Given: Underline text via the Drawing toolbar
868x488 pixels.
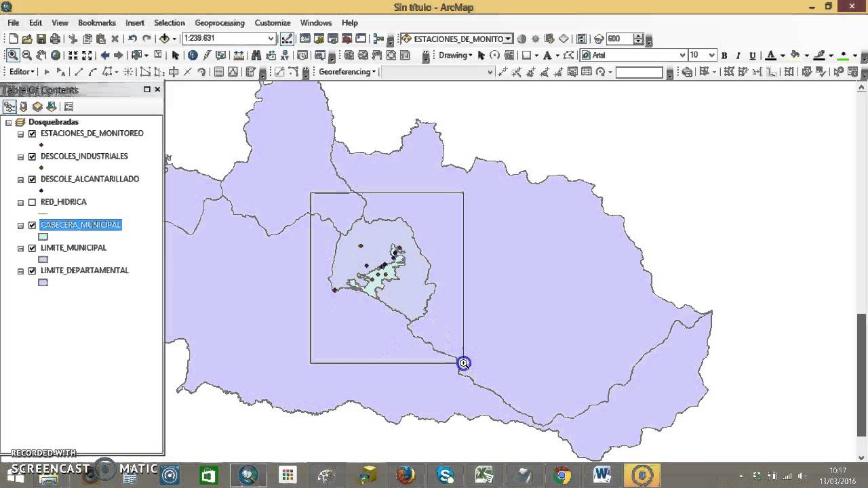Looking at the screenshot, I should click(753, 55).
